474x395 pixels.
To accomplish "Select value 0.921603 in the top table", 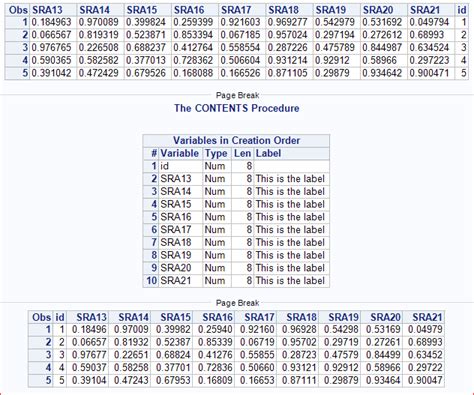I will point(240,22).
